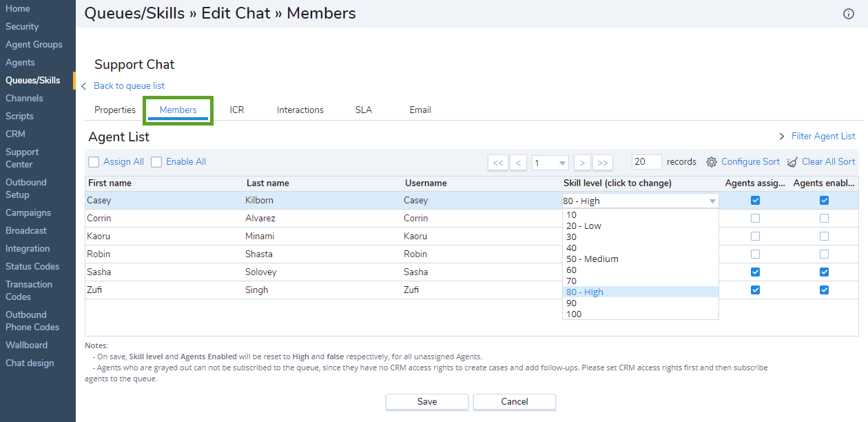Open Home in the sidebar
The width and height of the screenshot is (868, 422).
pos(18,9)
